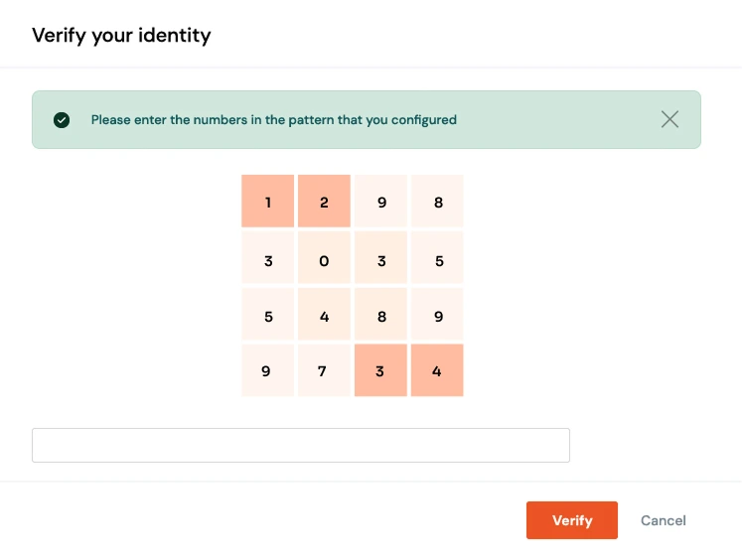Viewport: 742px width, 560px height.
Task: Choose the 9 cell in the third row
Action: click(x=437, y=315)
